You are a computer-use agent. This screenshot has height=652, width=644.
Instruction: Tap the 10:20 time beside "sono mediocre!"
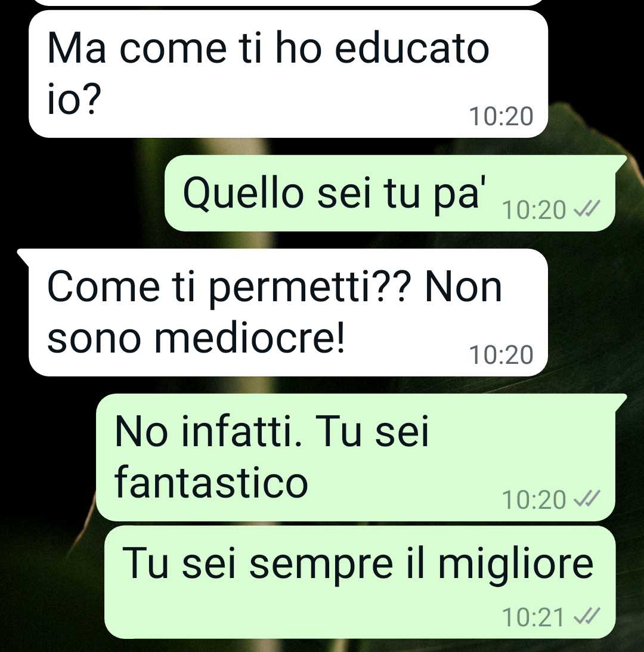[501, 355]
